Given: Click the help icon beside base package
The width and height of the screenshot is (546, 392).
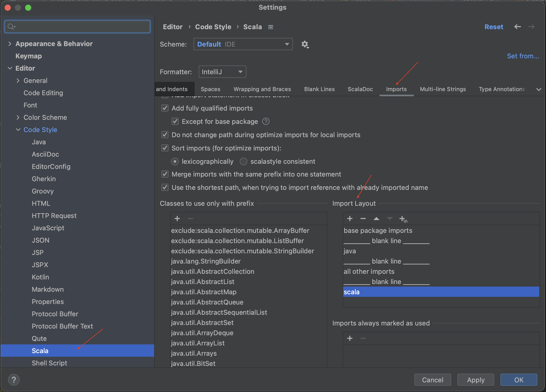Looking at the screenshot, I should 266,122.
